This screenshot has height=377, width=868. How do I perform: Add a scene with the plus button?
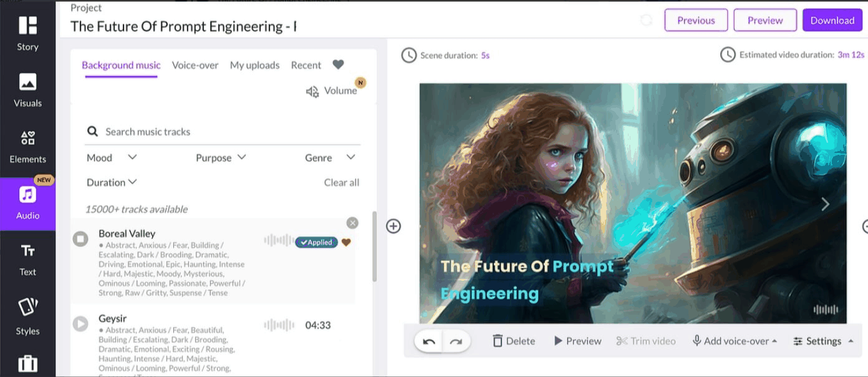(x=393, y=226)
